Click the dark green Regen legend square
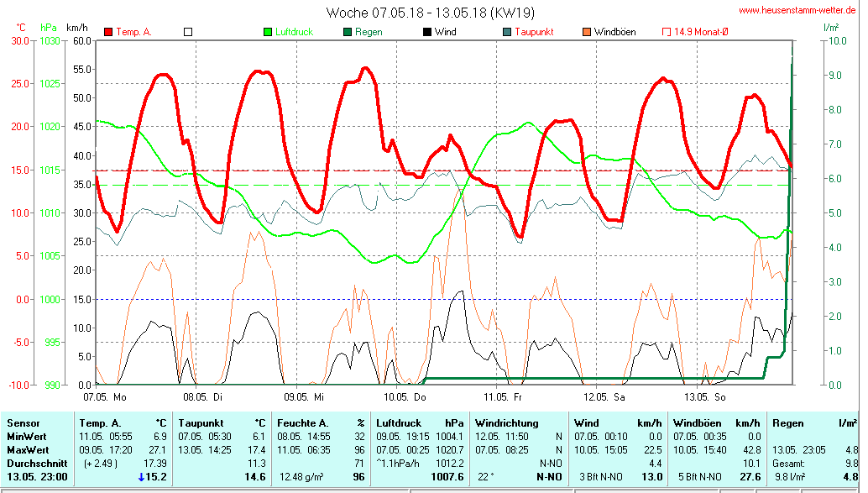Screen dimensions: 868x493 [x=348, y=32]
